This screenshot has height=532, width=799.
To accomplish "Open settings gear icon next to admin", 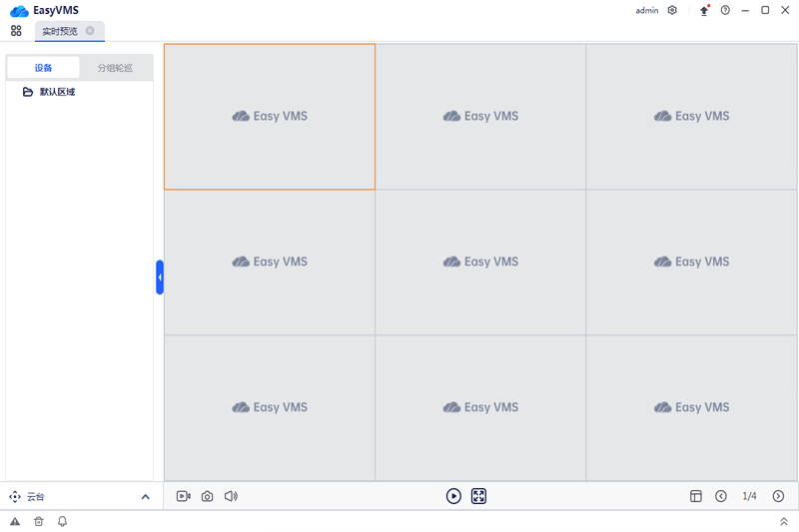I will click(x=672, y=10).
